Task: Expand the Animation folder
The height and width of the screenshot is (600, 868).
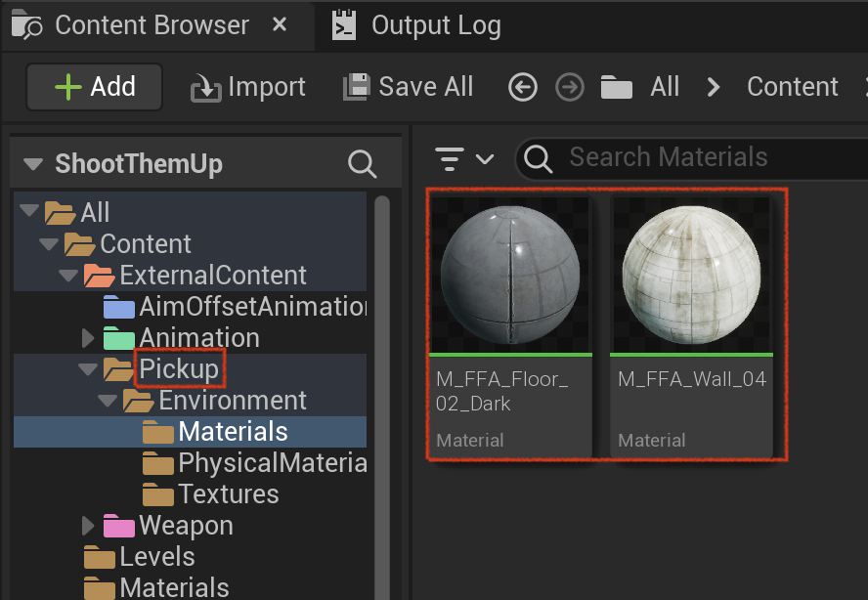Action: [88, 338]
